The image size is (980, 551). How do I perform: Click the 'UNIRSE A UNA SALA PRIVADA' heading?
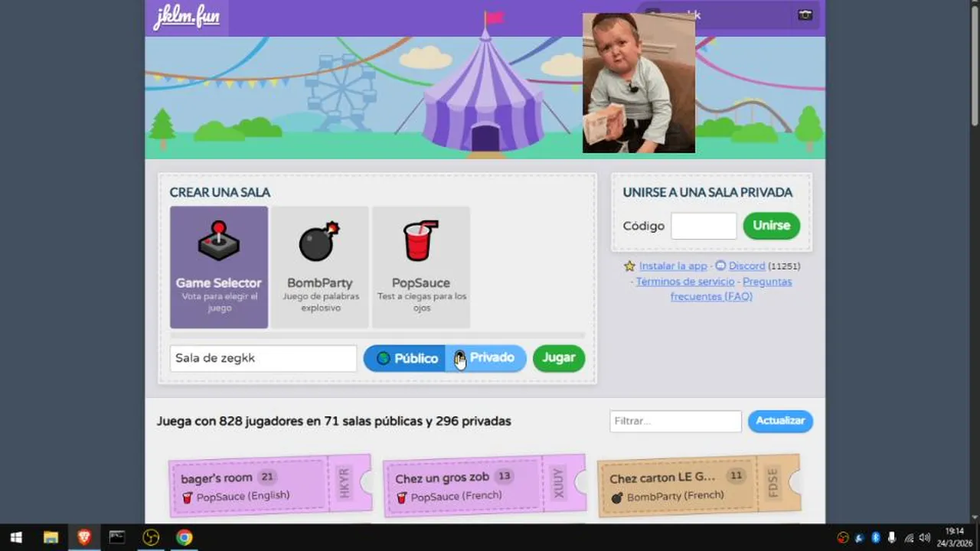[x=707, y=193]
